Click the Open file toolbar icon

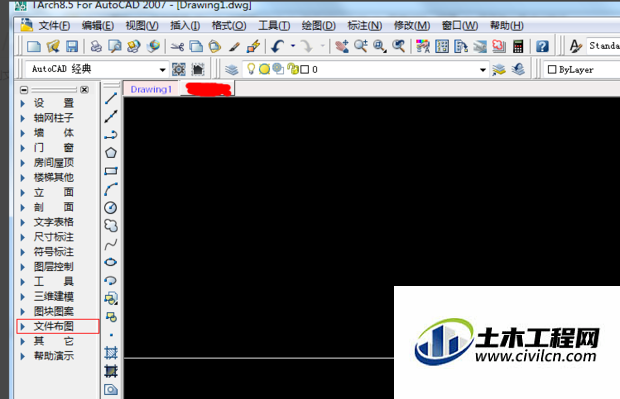pyautogui.click(x=53, y=46)
